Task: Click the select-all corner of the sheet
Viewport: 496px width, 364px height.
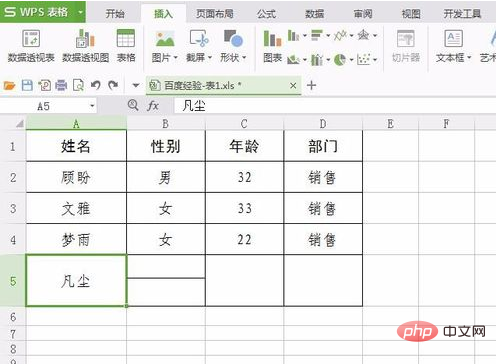Action: (x=19, y=124)
